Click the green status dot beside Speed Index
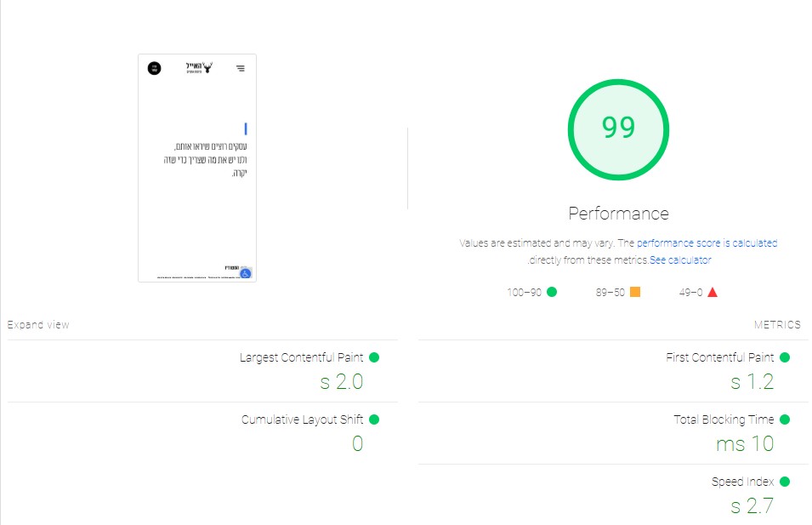Image resolution: width=812 pixels, height=525 pixels. [787, 481]
